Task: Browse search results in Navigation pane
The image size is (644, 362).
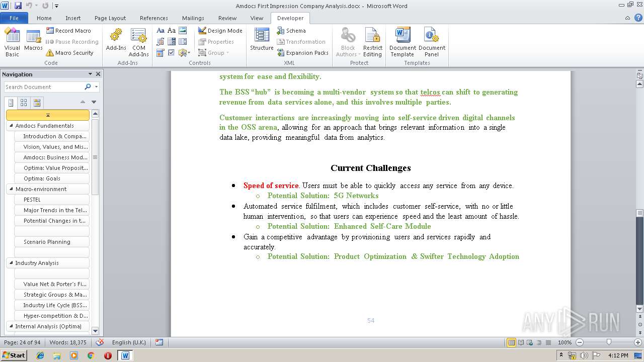Action: pyautogui.click(x=36, y=103)
